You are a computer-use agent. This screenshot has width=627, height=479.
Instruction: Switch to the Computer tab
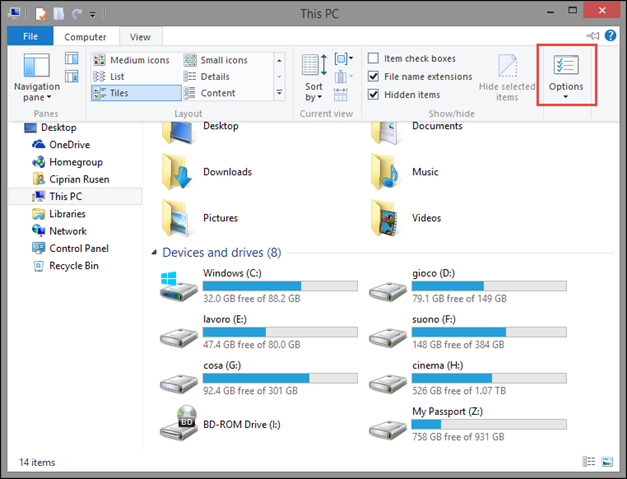point(85,37)
